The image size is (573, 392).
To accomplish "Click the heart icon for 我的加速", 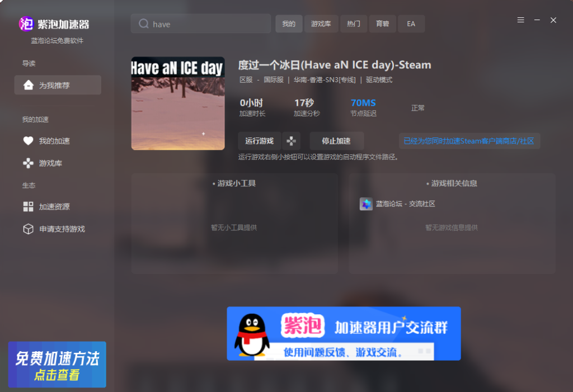I will pos(28,141).
